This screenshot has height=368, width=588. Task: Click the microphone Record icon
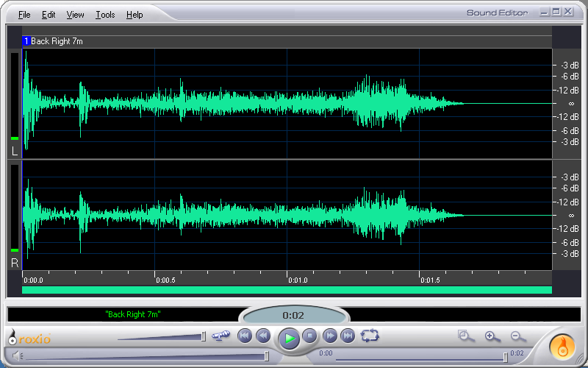(x=220, y=336)
